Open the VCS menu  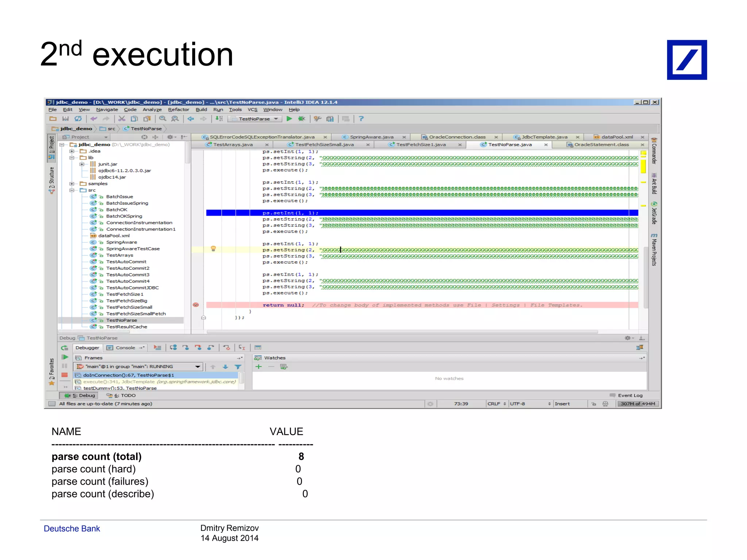click(x=252, y=109)
